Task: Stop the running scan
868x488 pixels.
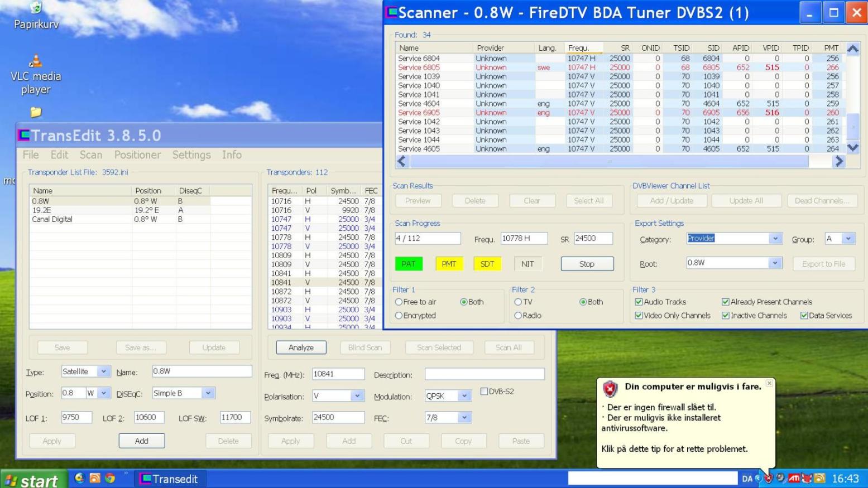Action: click(x=587, y=264)
